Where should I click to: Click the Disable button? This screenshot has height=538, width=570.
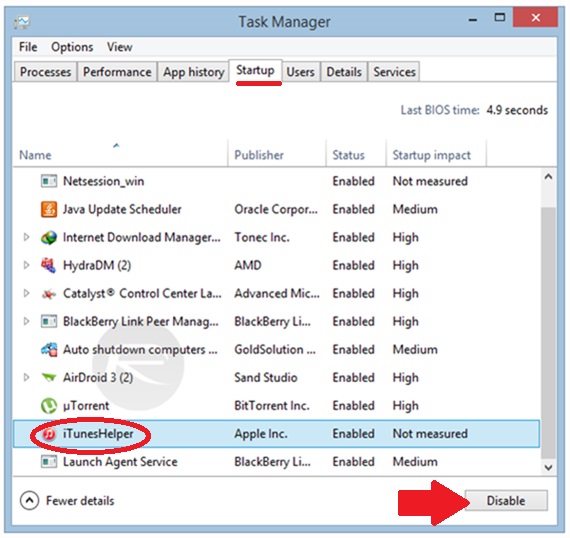[506, 501]
